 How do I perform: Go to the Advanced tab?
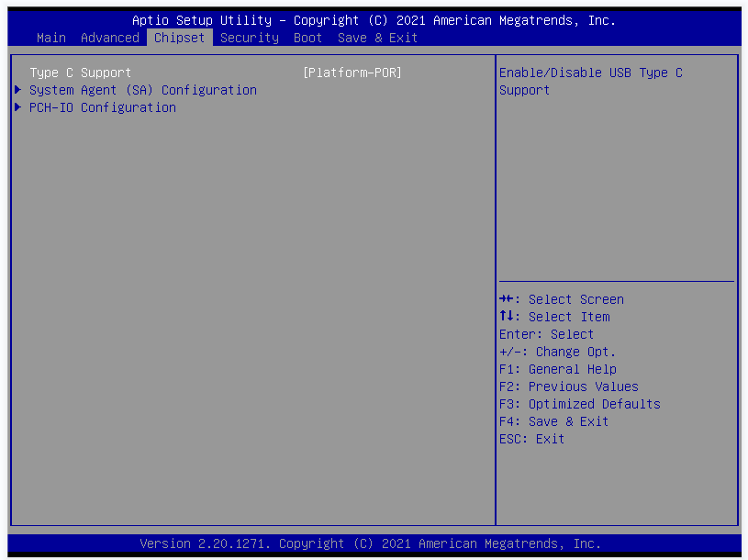[x=110, y=38]
